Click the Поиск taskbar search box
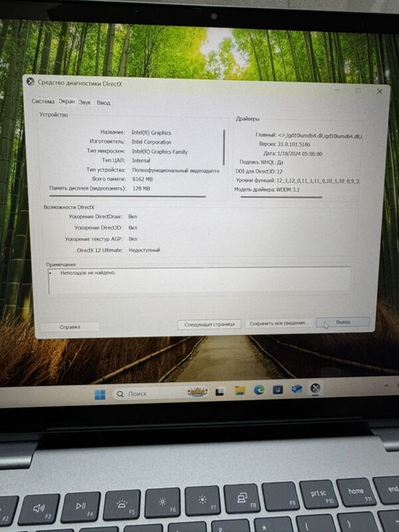Image resolution: width=399 pixels, height=532 pixels. click(x=160, y=394)
